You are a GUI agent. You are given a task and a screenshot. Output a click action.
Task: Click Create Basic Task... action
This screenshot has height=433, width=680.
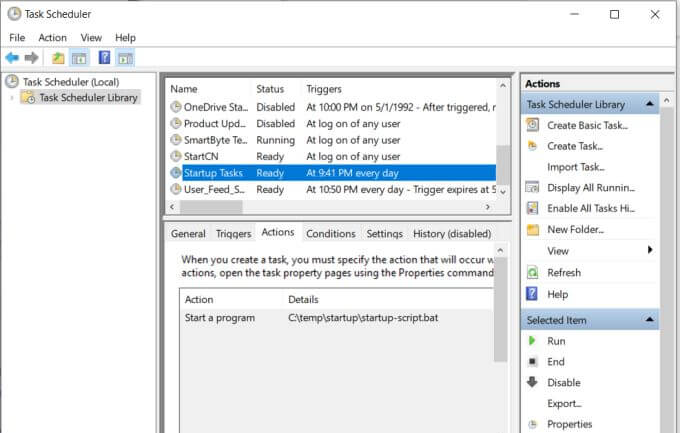[x=588, y=125]
